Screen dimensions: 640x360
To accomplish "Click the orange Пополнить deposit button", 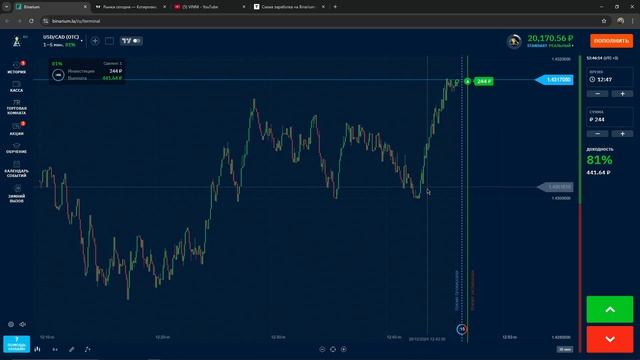I will coord(611,41).
